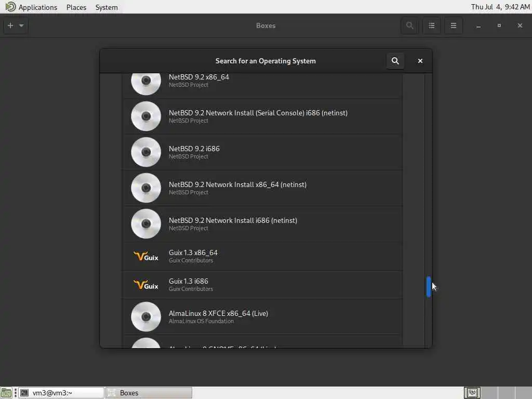Click 'NetBSD Project' under NetBSD 9.2 i686
This screenshot has height=399, width=532.
pos(188,156)
